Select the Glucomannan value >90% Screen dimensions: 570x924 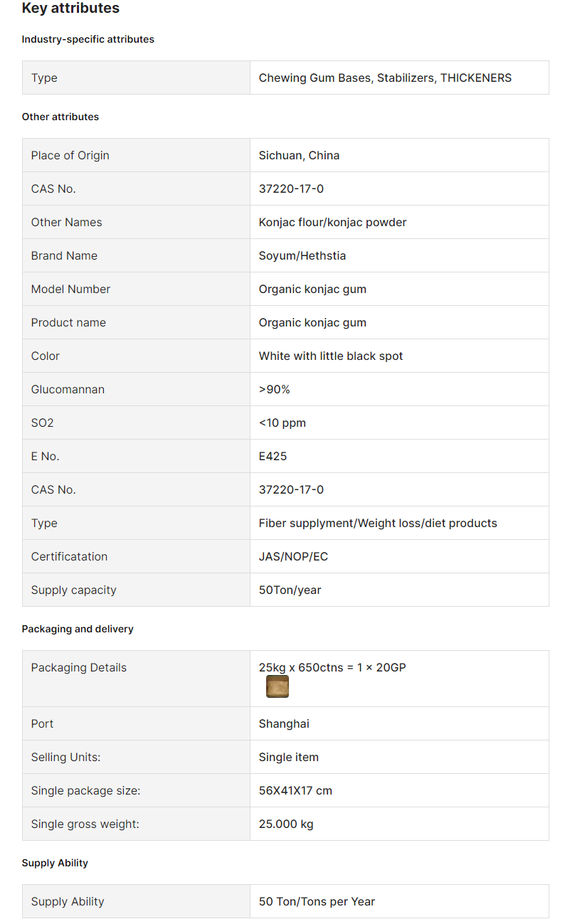(x=275, y=389)
